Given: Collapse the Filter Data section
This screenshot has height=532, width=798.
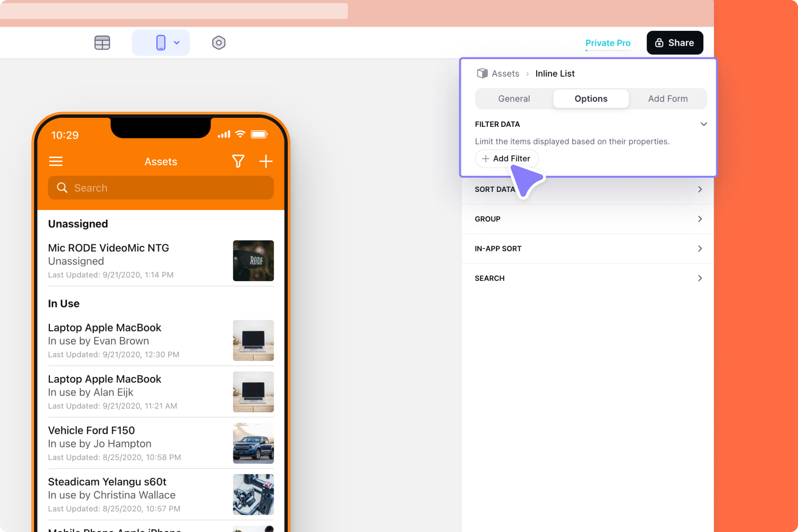Looking at the screenshot, I should (703, 124).
